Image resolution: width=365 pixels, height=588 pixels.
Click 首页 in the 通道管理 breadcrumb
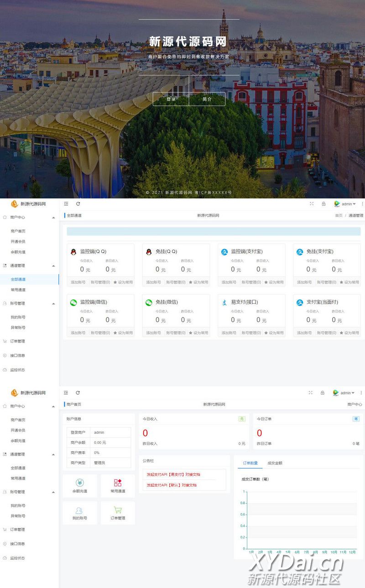[x=339, y=215]
